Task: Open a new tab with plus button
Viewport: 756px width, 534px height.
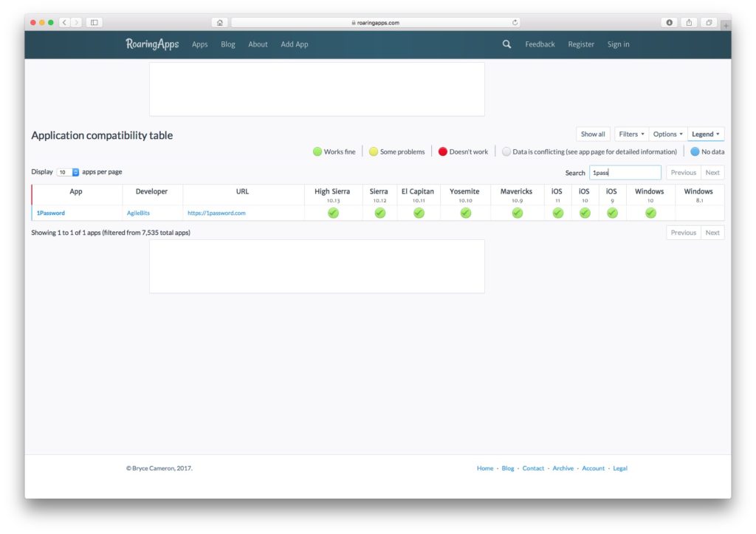Action: (726, 26)
